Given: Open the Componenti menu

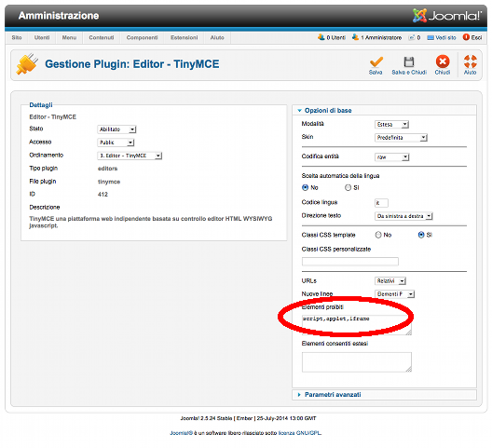Looking at the screenshot, I should point(143,37).
